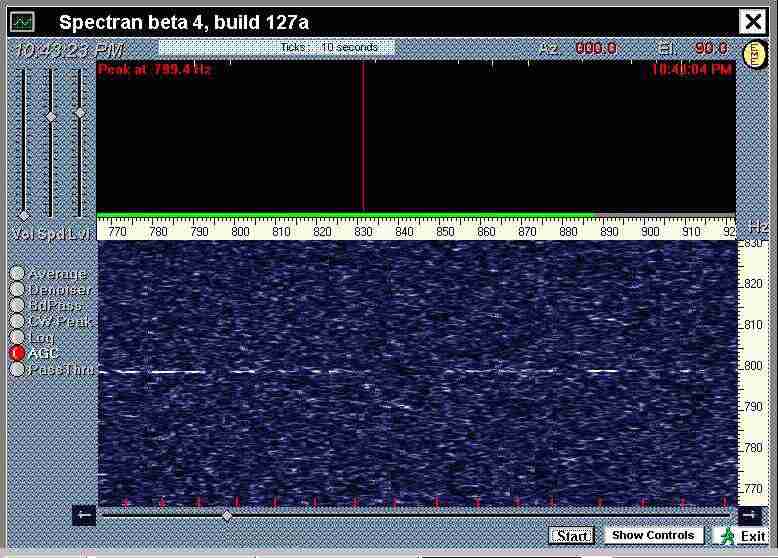The height and width of the screenshot is (558, 778).
Task: Click the Spd slider handle
Action: [51, 117]
